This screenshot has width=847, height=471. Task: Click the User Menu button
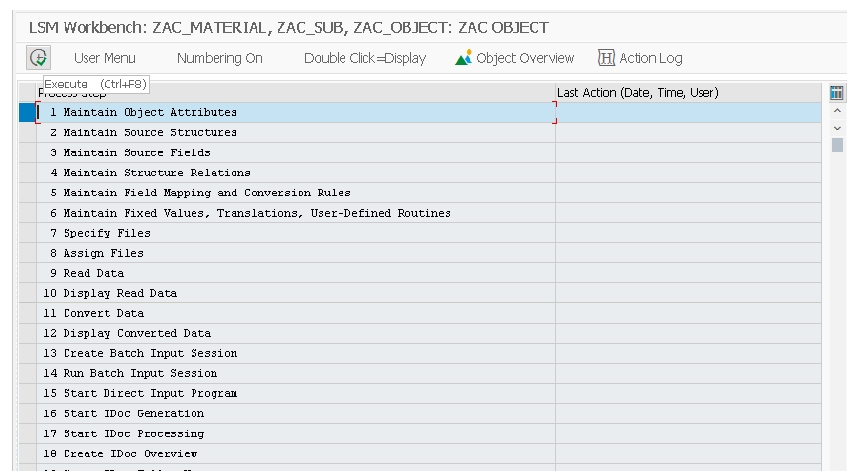(104, 58)
